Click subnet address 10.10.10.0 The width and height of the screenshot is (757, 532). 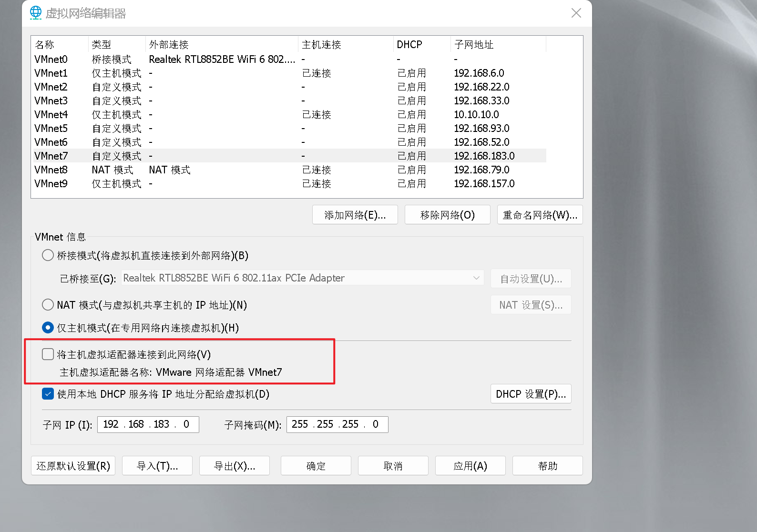(x=476, y=114)
